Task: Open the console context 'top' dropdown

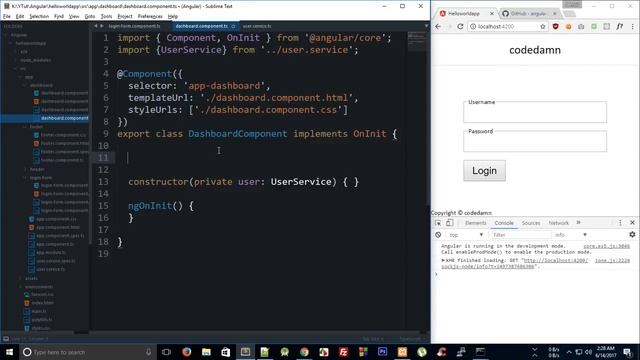Action: pos(466,235)
